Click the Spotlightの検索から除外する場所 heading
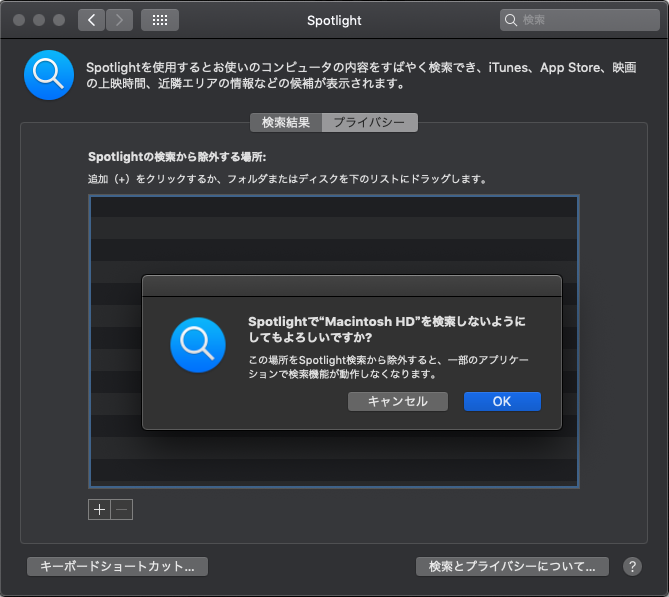This screenshot has height=597, width=669. 177,157
